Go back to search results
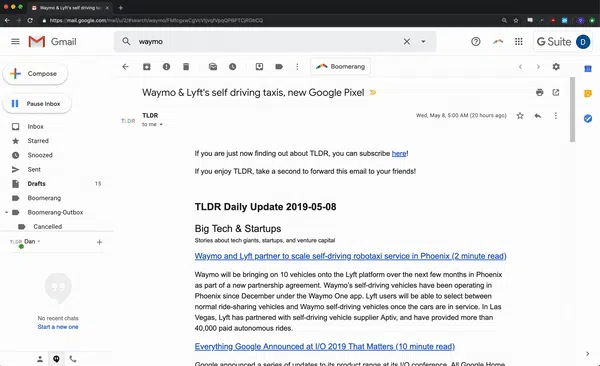 click(126, 67)
